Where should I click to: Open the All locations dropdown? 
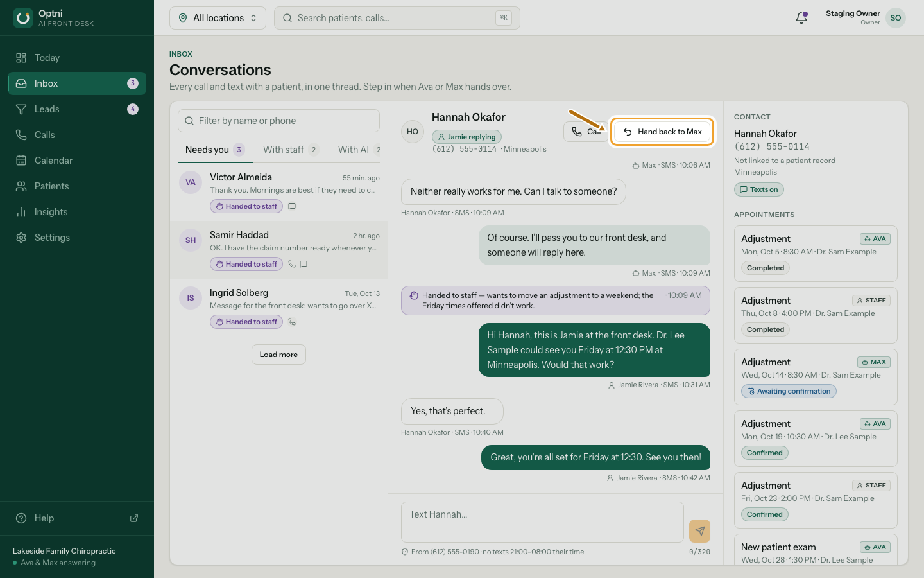point(218,18)
